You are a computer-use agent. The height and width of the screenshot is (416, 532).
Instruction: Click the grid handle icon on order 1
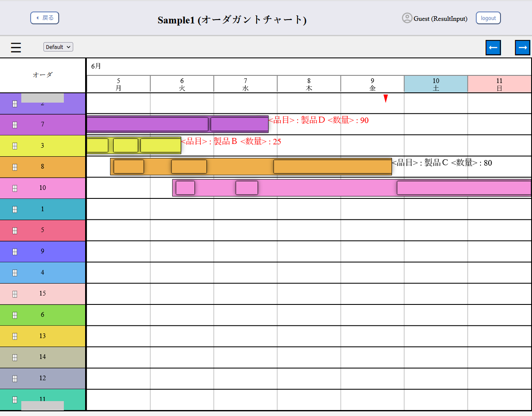click(x=15, y=209)
